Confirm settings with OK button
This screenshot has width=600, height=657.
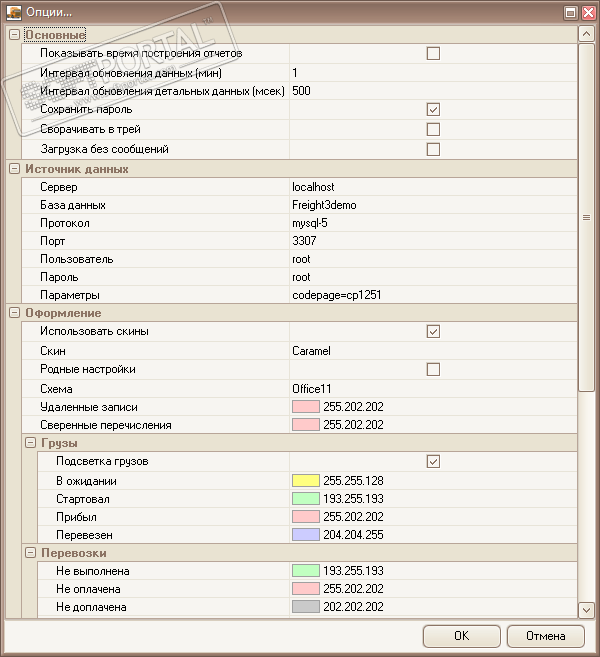[462, 636]
